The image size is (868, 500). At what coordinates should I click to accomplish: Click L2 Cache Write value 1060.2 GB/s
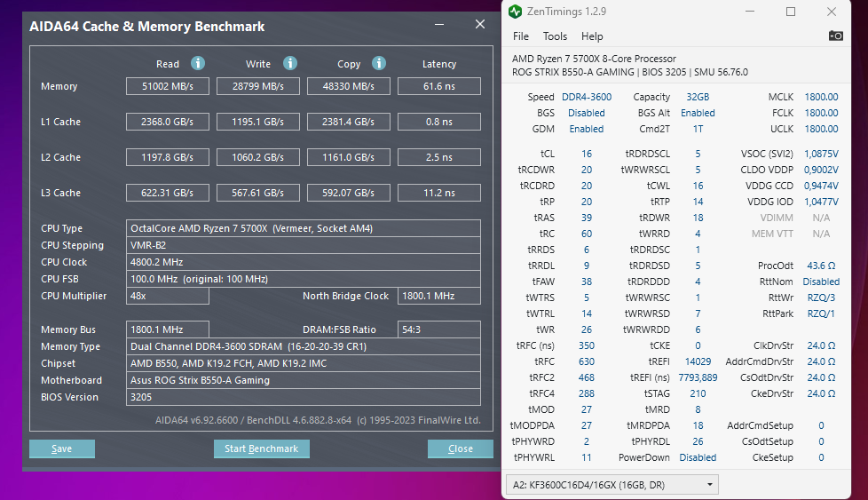[x=258, y=157]
